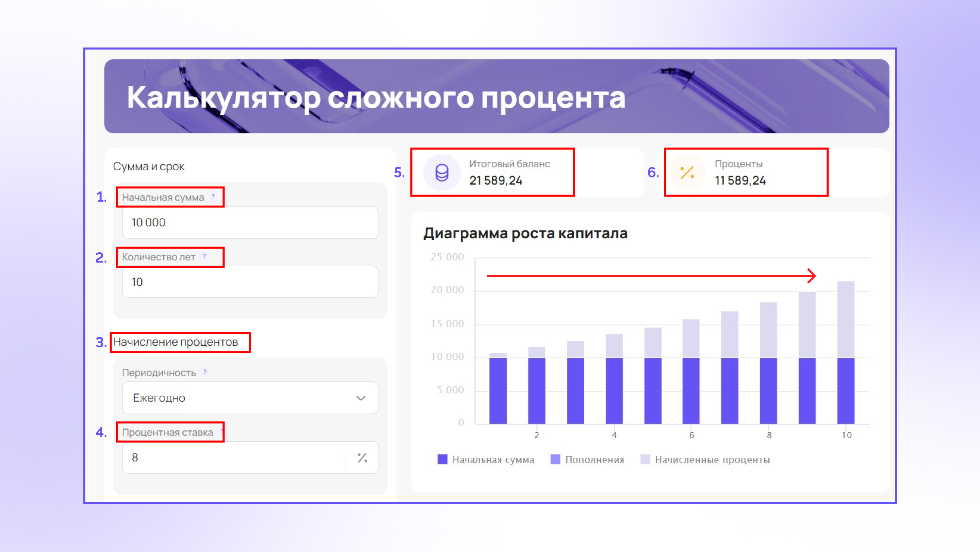Click the Итоговый баланс value 21 589,24

coord(495,180)
